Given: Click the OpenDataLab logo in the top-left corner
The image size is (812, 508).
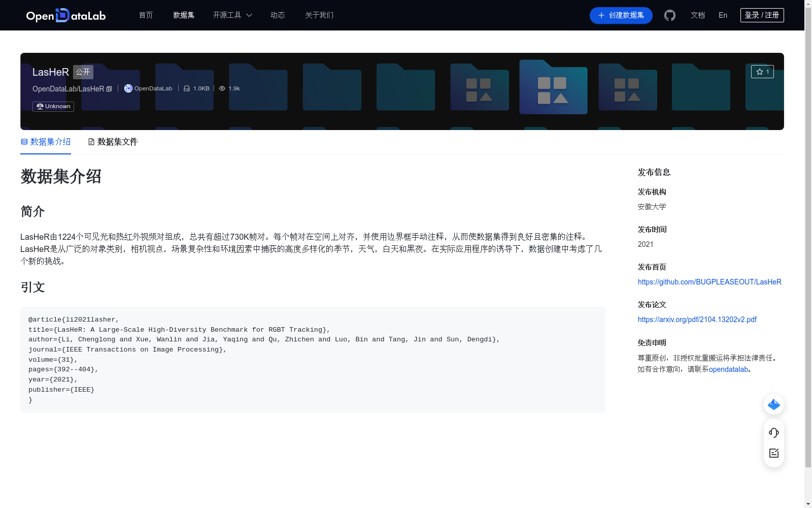Looking at the screenshot, I should (65, 15).
